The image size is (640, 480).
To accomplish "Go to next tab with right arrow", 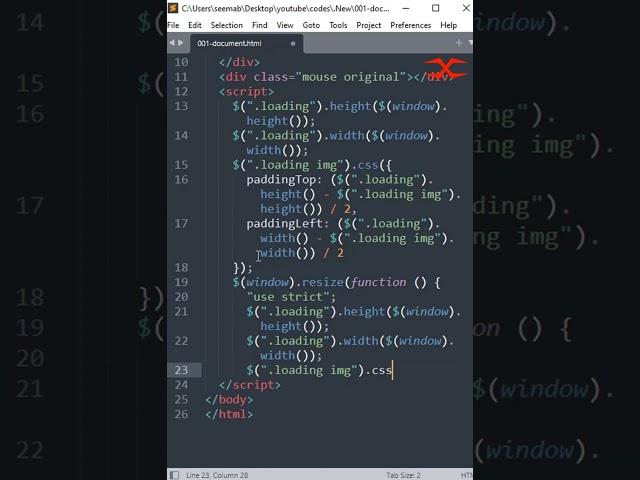I will (181, 43).
